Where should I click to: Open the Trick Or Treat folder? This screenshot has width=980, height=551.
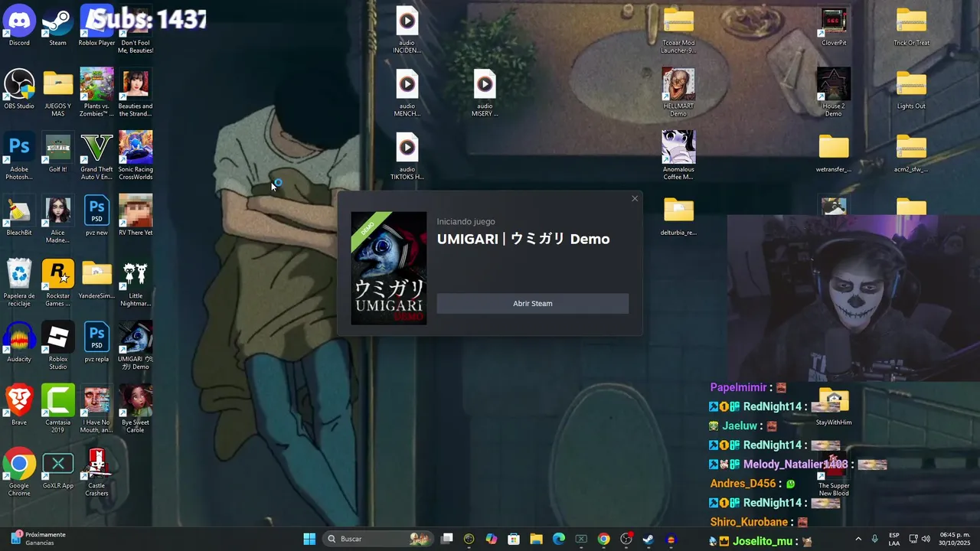pos(911,25)
